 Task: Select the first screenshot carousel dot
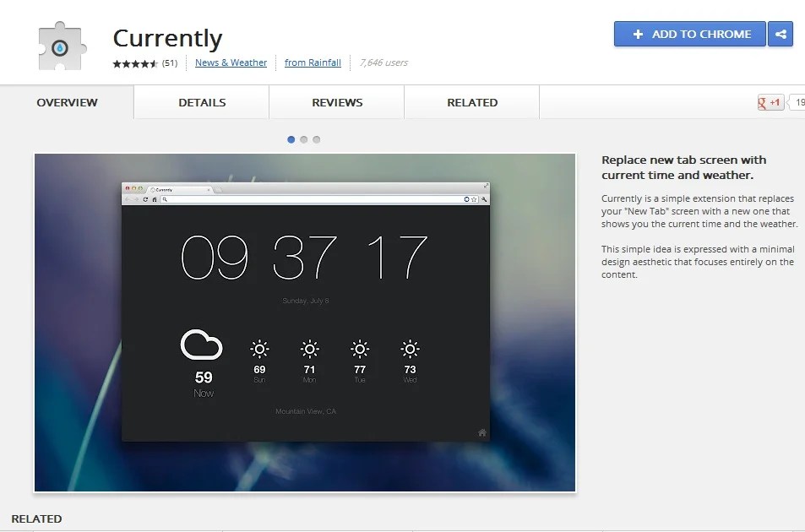click(291, 139)
